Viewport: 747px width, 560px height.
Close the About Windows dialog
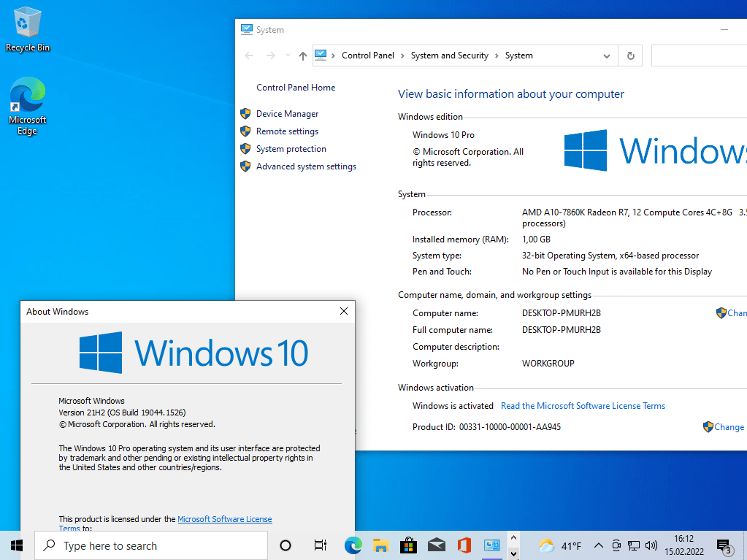(x=343, y=312)
